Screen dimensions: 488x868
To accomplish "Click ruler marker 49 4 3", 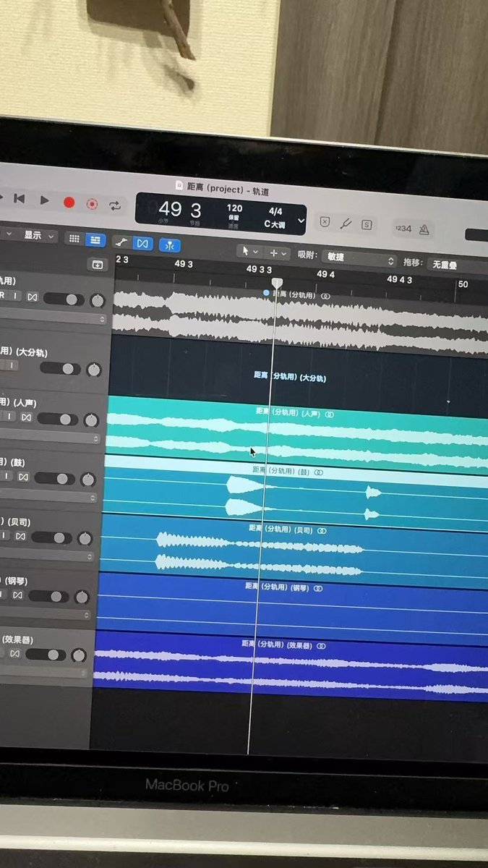I will (399, 279).
